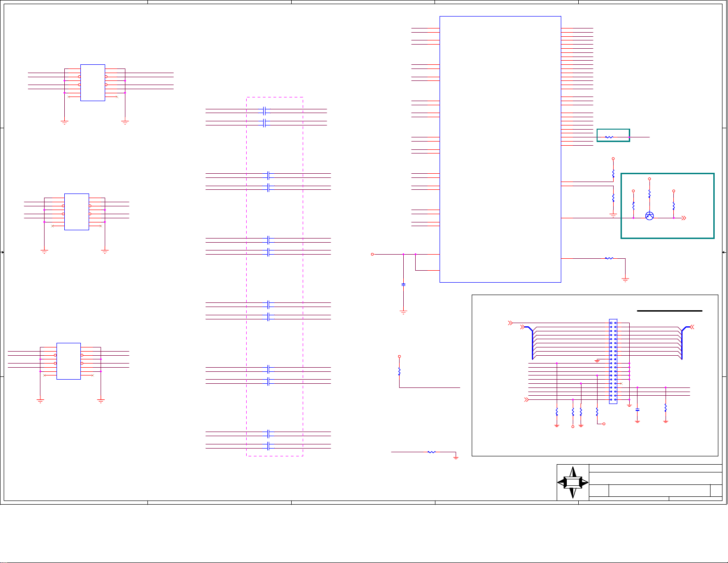Viewport: 728px width, 563px height.
Task: Select the capacitor right of the pin header
Action: point(638,409)
